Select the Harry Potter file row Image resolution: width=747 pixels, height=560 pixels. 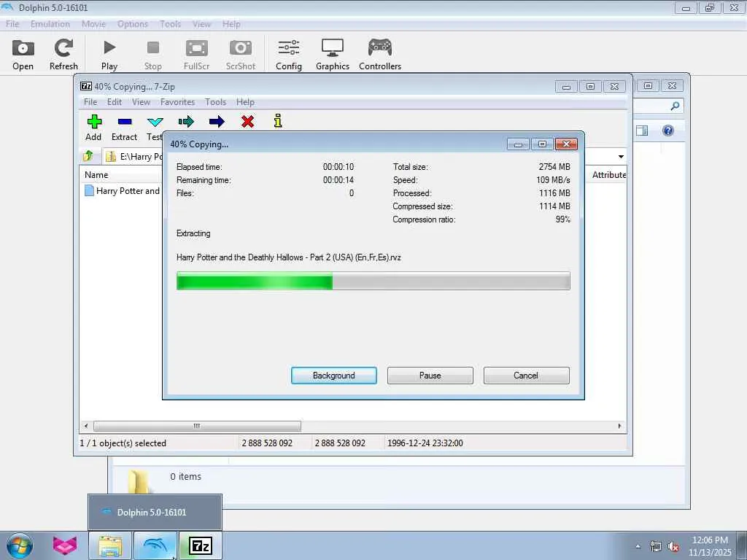coord(123,191)
